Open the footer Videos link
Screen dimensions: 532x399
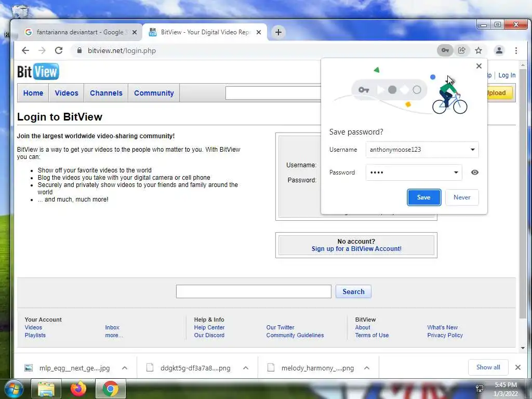click(x=33, y=327)
